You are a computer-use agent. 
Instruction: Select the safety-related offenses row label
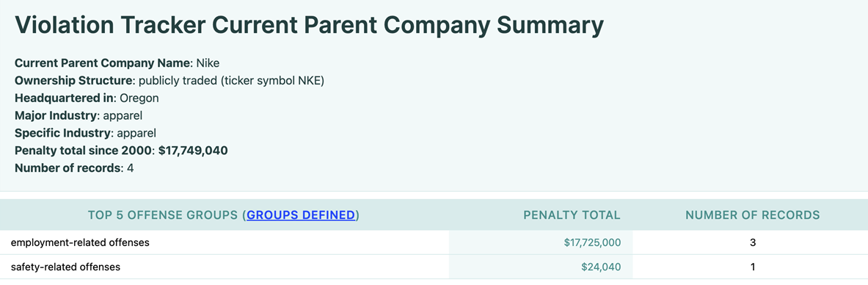pos(65,267)
